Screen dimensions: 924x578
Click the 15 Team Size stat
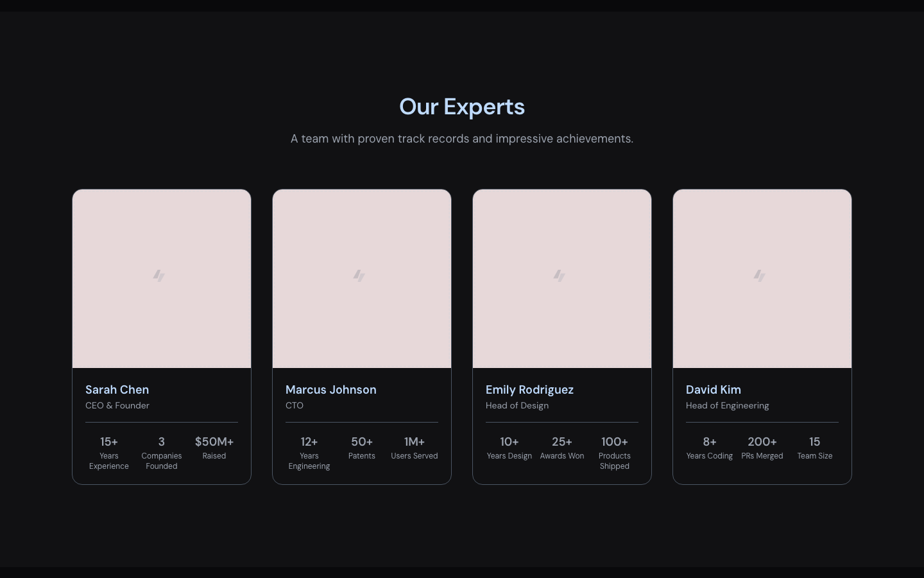tap(815, 448)
